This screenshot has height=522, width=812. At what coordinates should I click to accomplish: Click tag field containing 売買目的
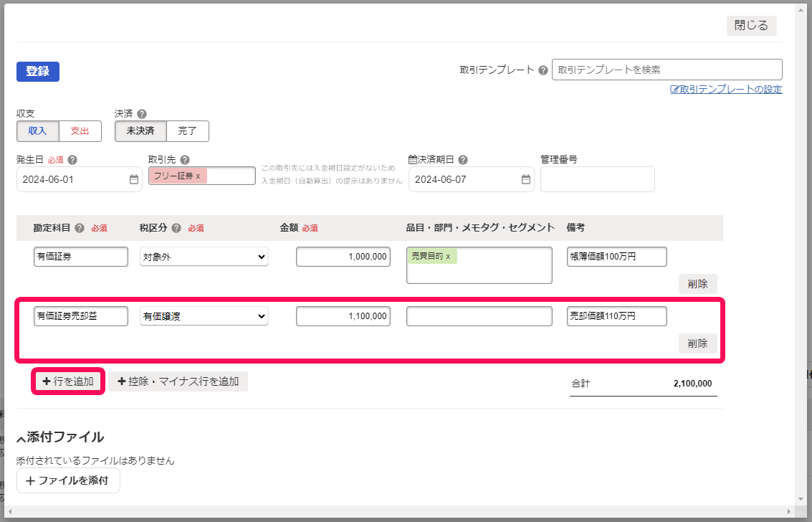[479, 265]
